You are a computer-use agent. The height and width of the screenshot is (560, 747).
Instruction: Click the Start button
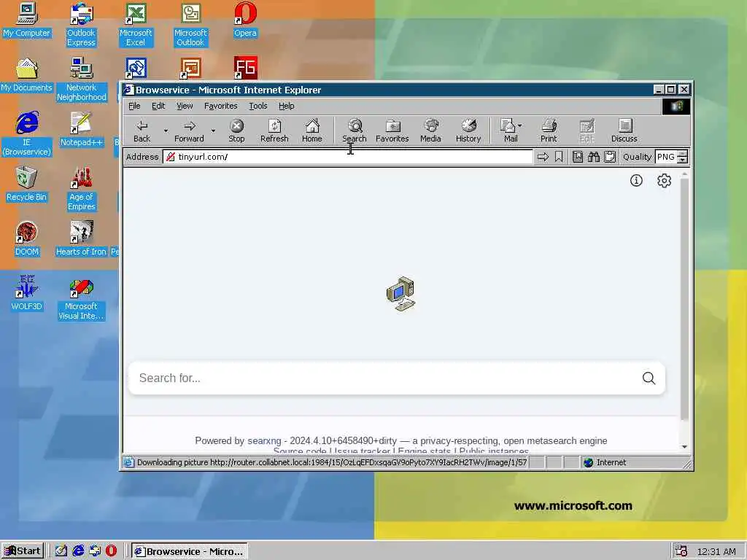tap(23, 551)
